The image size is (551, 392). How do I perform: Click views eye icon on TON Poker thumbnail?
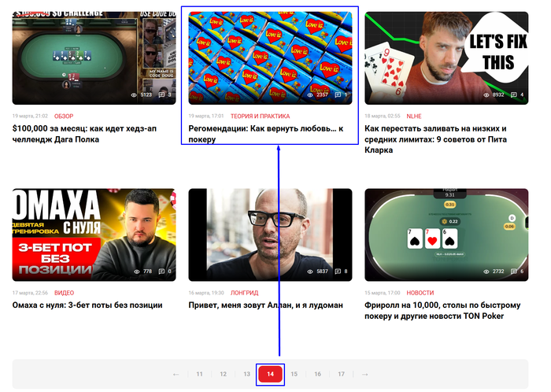(486, 272)
